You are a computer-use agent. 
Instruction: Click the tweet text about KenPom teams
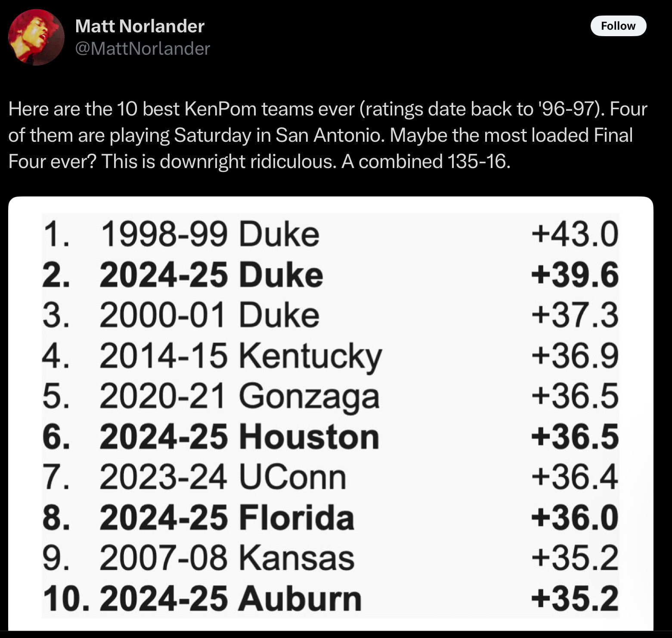click(327, 135)
